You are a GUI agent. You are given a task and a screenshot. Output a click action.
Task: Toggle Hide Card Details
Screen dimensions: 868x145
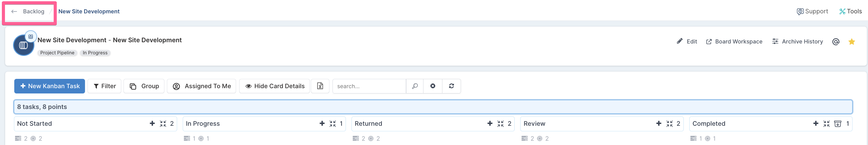click(274, 86)
